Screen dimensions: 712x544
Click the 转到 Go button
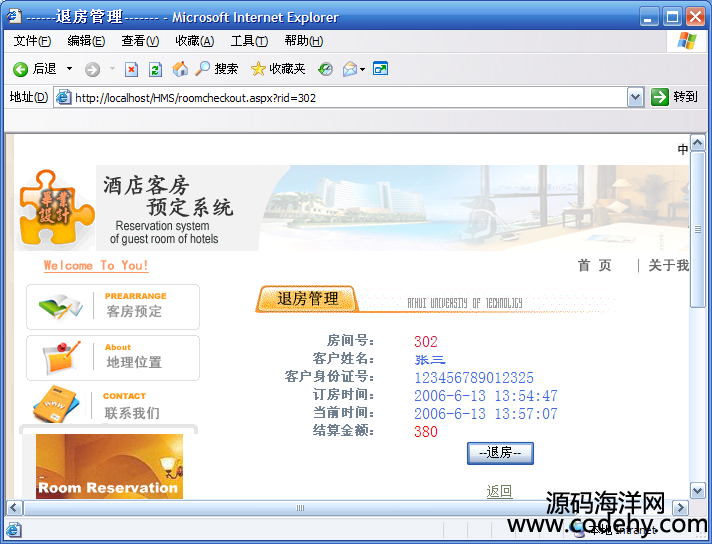click(674, 97)
